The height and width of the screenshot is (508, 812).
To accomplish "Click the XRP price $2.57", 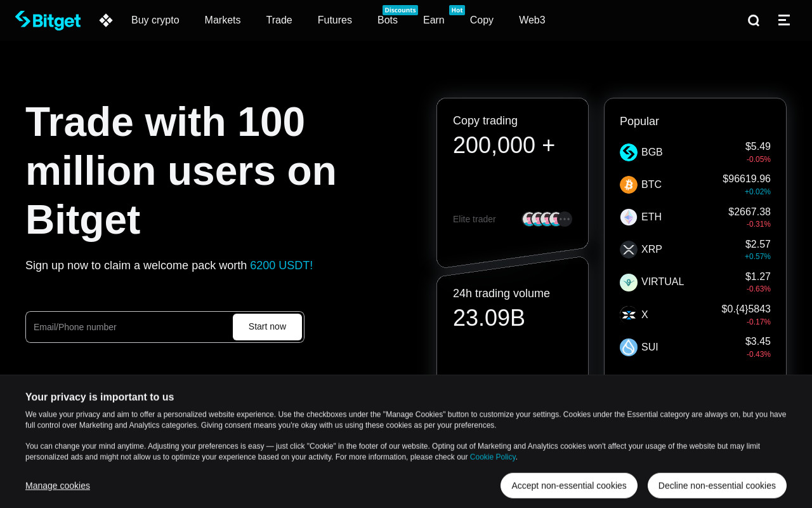I will tap(758, 244).
